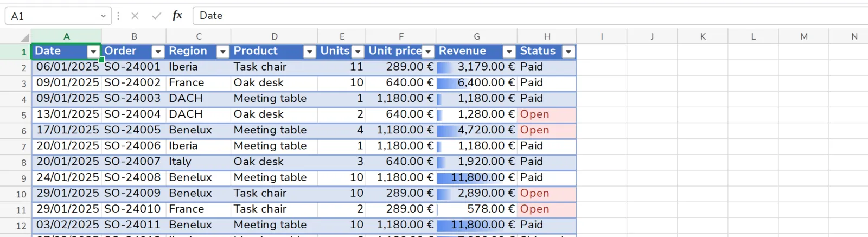Screen dimensions: 868x237
Task: Select row 5 header
Action: pyautogui.click(x=16, y=115)
